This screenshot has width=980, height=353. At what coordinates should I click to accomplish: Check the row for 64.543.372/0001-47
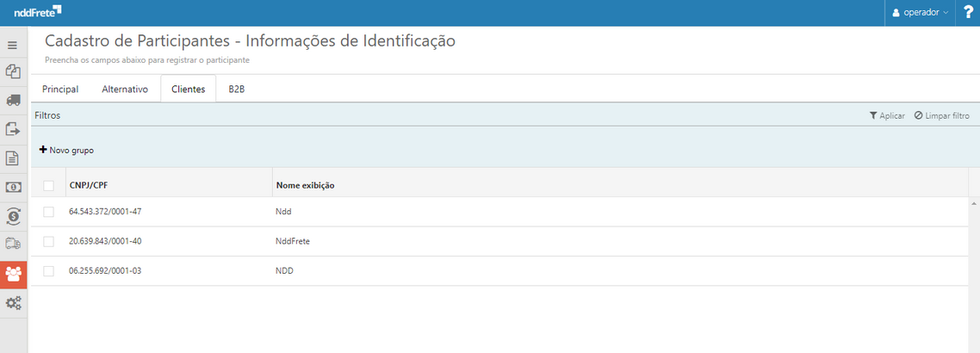click(49, 212)
